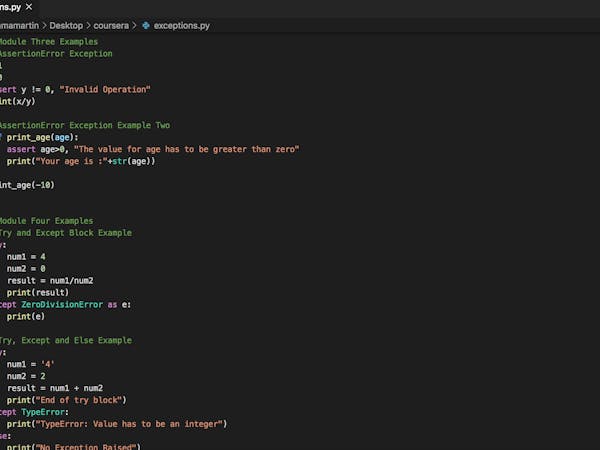Click the call with argument (-10)
The height and width of the screenshot is (450, 600).
pyautogui.click(x=27, y=185)
